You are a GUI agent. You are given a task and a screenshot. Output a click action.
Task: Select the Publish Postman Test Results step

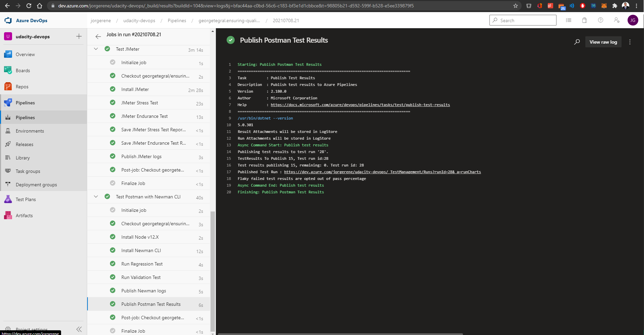pos(149,304)
